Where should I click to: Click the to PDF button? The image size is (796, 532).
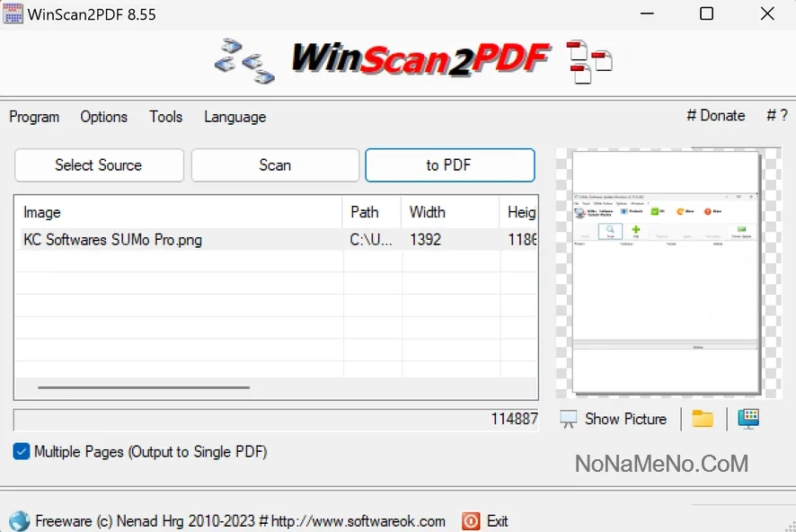click(x=449, y=165)
